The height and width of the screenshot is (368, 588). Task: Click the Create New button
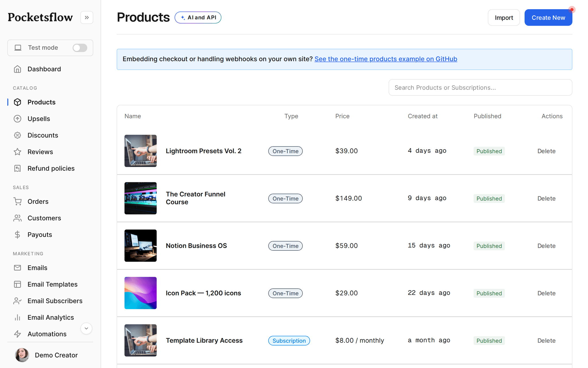548,18
